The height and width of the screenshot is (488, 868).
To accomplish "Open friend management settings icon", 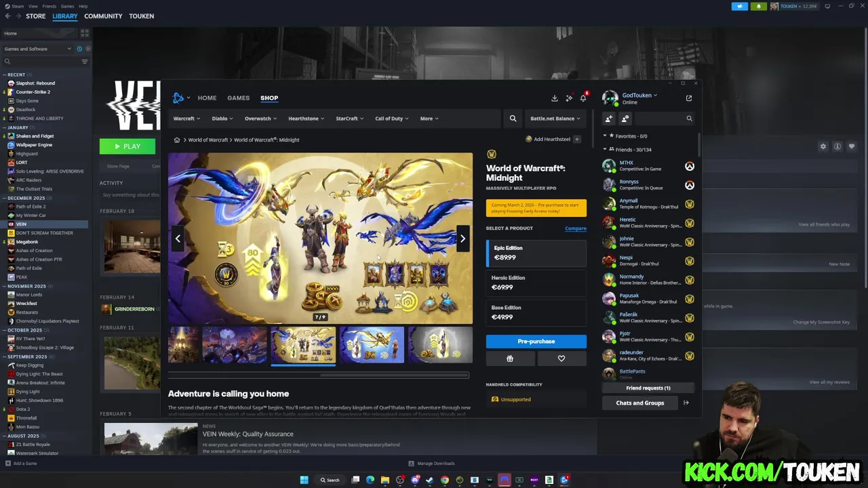I will (625, 119).
